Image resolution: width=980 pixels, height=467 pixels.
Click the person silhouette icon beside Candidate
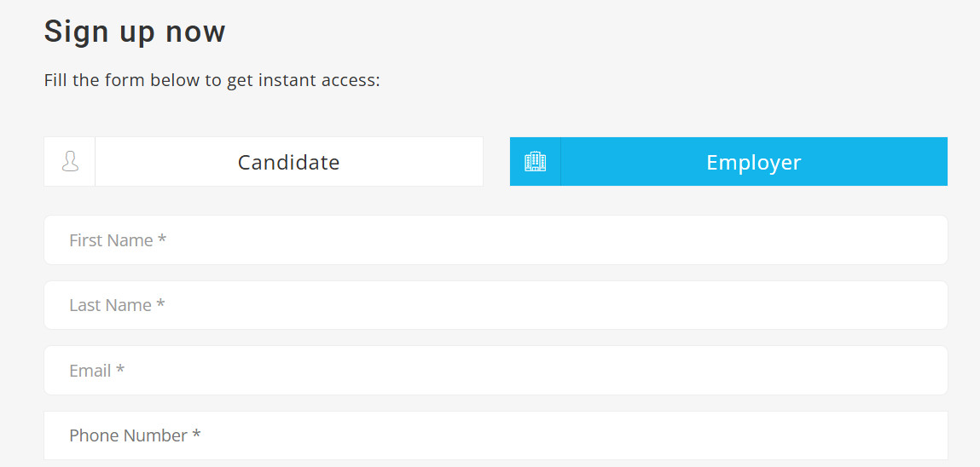click(x=70, y=162)
